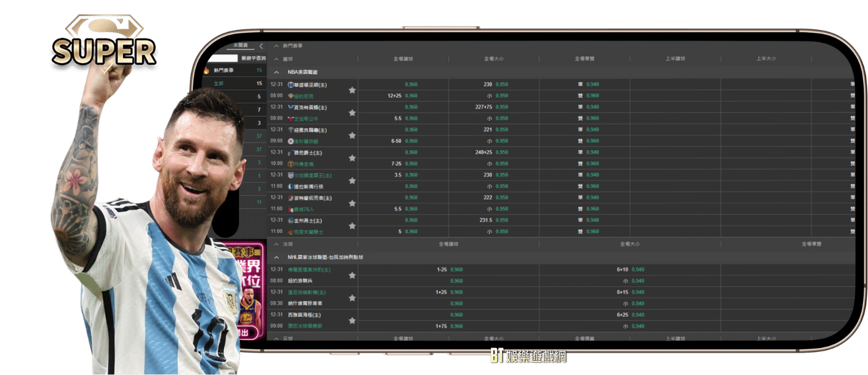Select 全部 in the sidebar list
This screenshot has width=868, height=375.
coord(219,83)
